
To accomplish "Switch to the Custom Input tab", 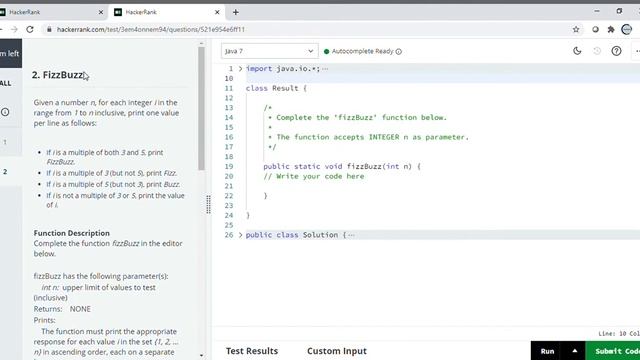I will click(x=337, y=351).
